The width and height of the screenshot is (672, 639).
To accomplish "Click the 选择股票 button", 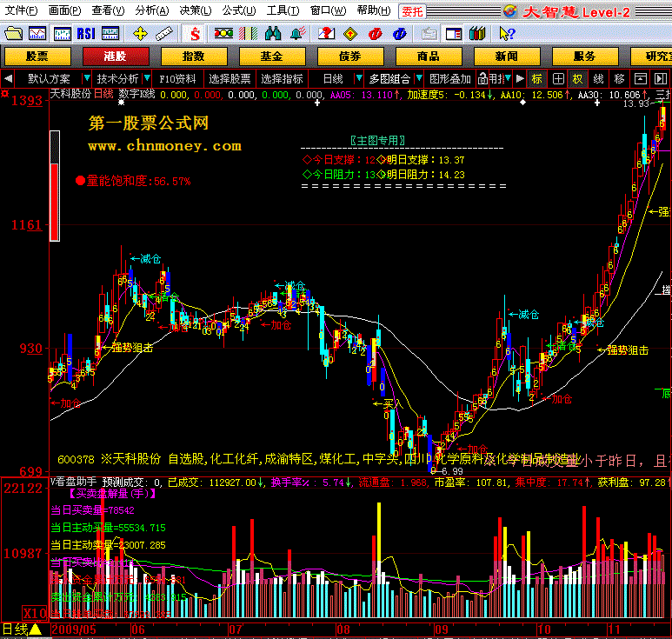I will (230, 79).
